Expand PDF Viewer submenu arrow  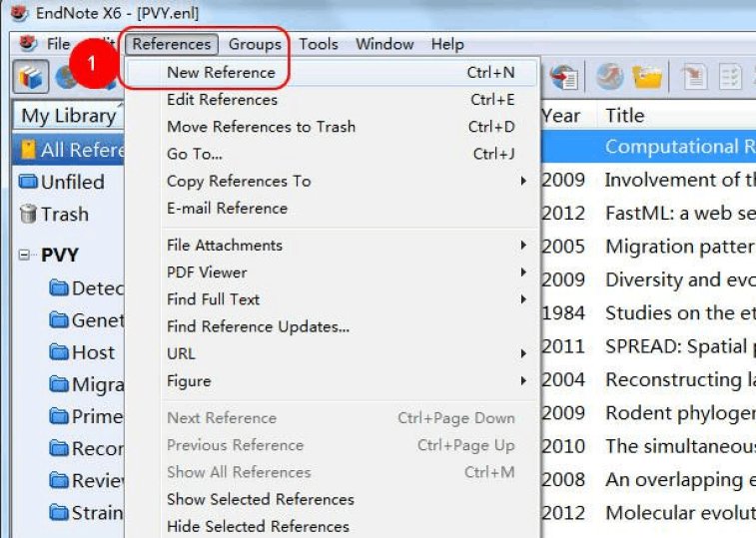coord(523,272)
